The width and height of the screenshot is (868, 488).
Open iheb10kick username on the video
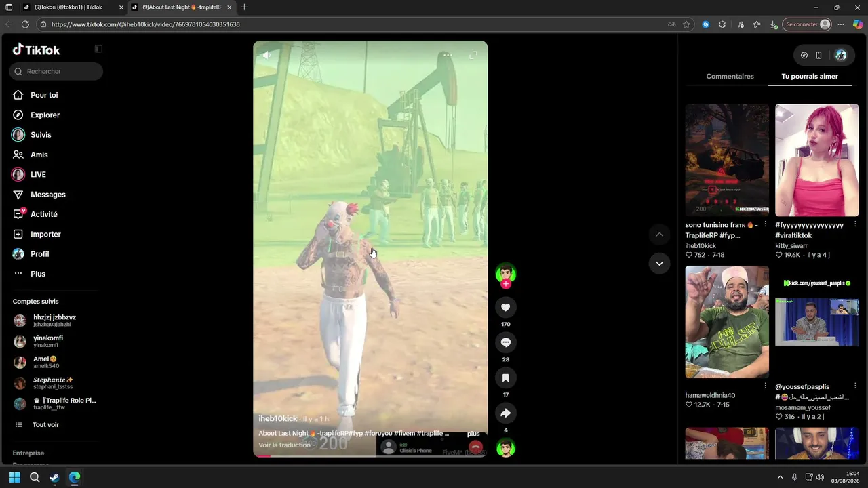(278, 419)
